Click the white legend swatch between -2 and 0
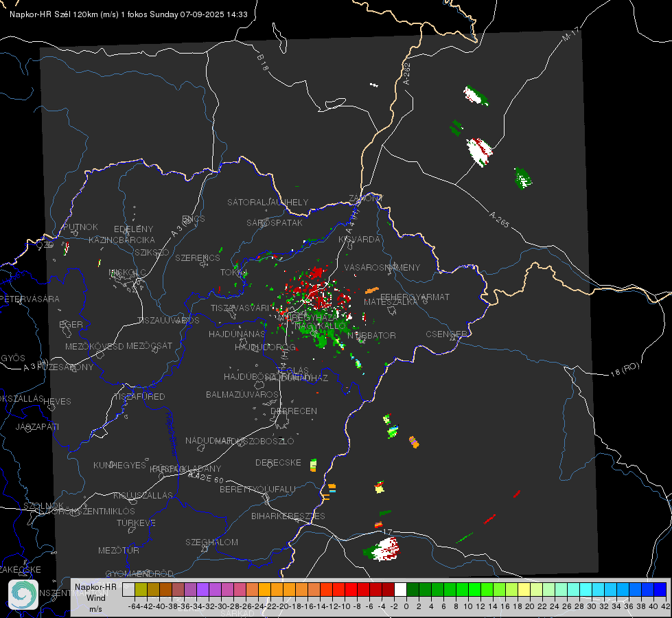The image size is (672, 618). 400,590
